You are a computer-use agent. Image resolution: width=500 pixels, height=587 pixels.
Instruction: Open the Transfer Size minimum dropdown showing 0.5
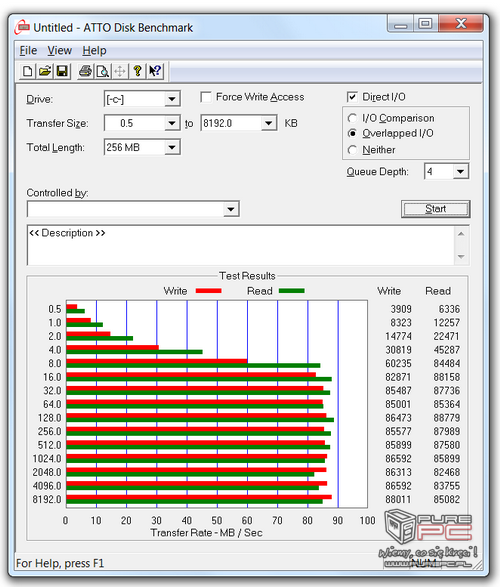(x=172, y=123)
